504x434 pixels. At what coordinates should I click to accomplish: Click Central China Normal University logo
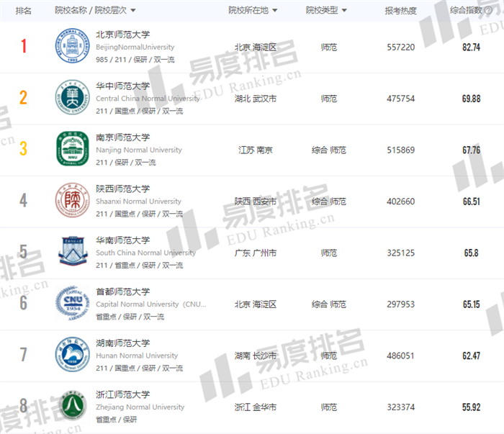72,97
